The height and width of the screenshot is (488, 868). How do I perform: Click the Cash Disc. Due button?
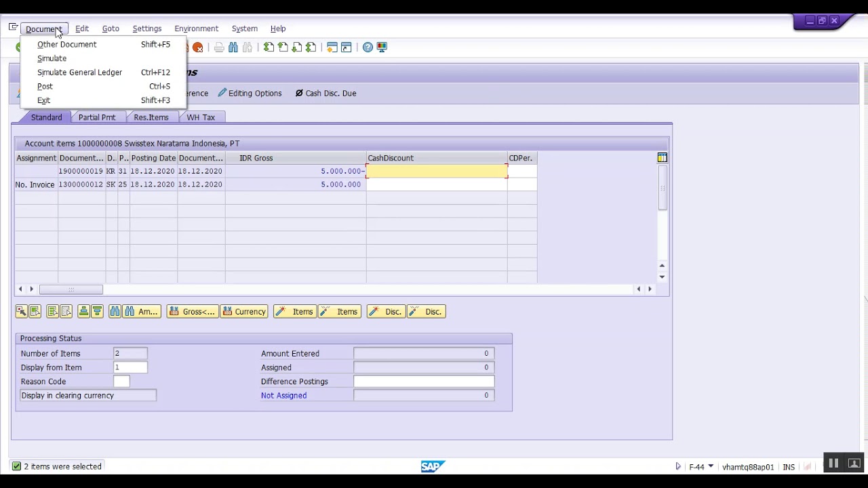(325, 94)
